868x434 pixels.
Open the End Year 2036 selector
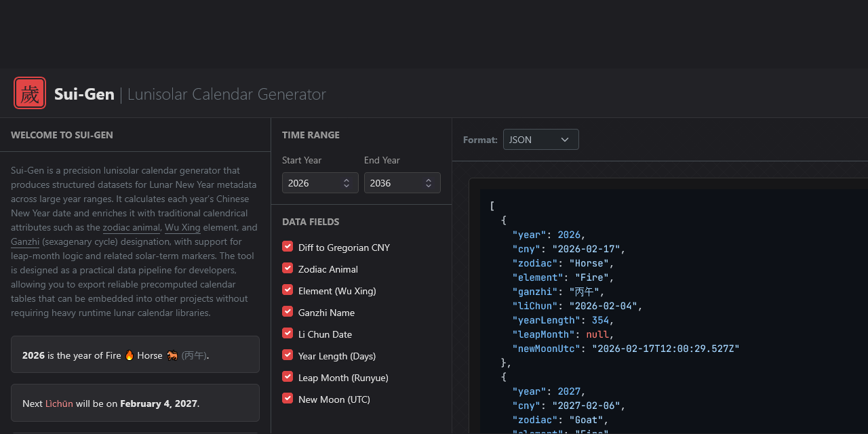pyautogui.click(x=402, y=183)
